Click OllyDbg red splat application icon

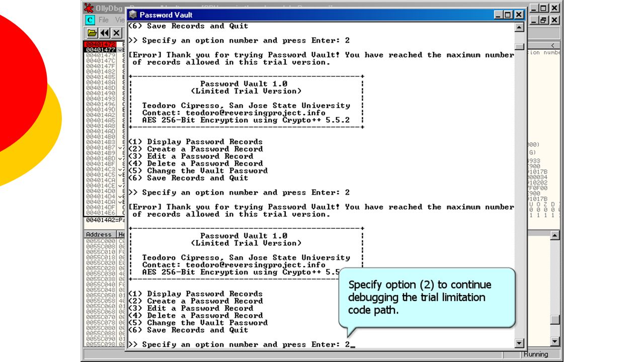pyautogui.click(x=89, y=8)
